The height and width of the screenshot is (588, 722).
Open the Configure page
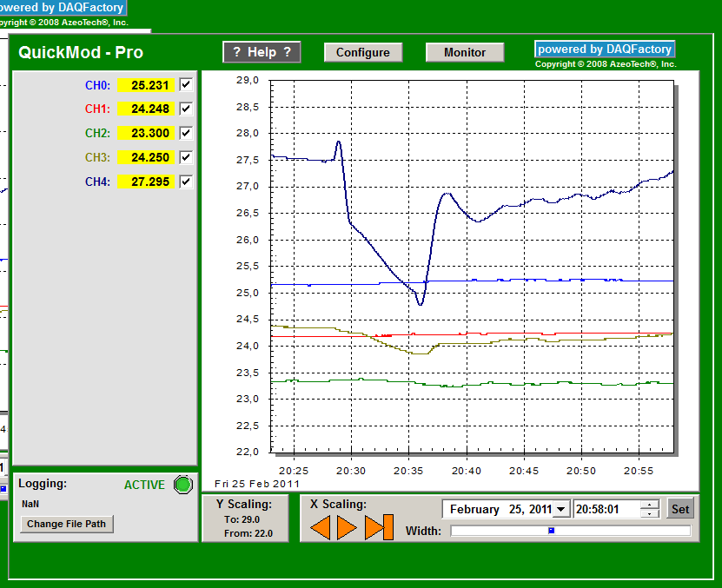(363, 53)
